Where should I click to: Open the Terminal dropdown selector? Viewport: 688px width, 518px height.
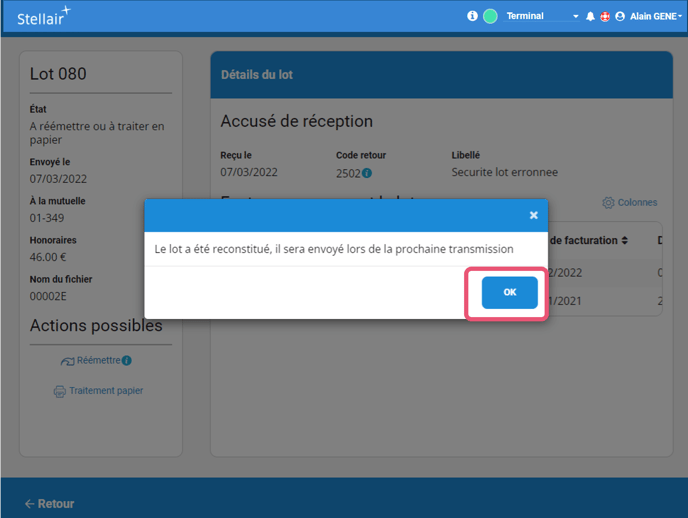coord(542,16)
